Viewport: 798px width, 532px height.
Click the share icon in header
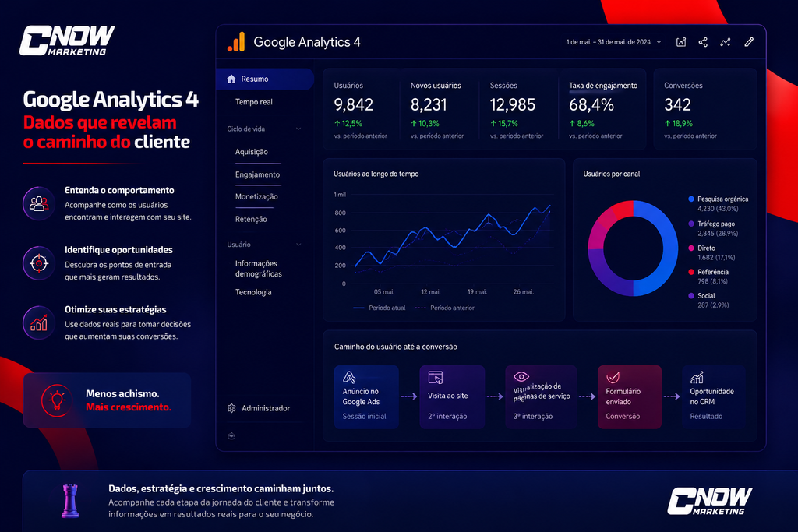[703, 42]
